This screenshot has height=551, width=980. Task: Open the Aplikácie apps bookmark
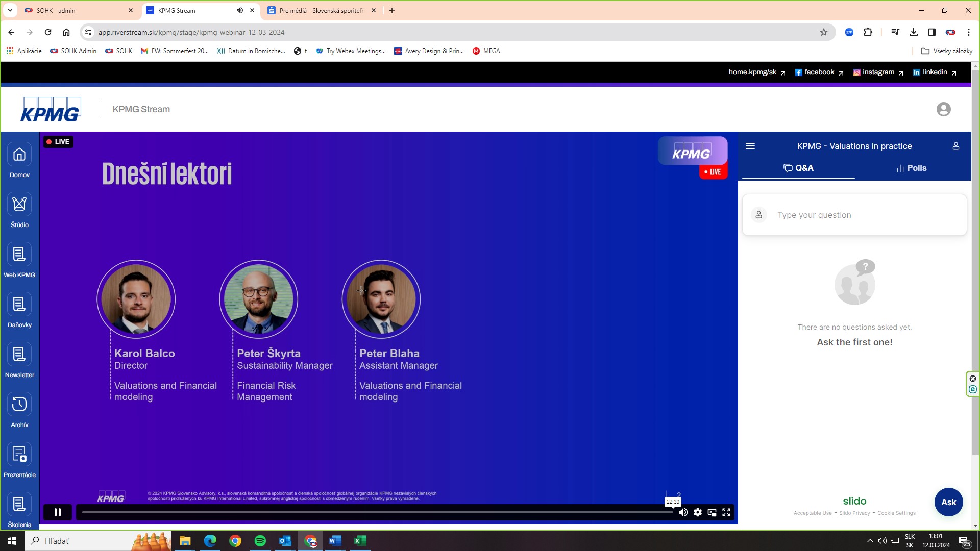click(x=24, y=51)
